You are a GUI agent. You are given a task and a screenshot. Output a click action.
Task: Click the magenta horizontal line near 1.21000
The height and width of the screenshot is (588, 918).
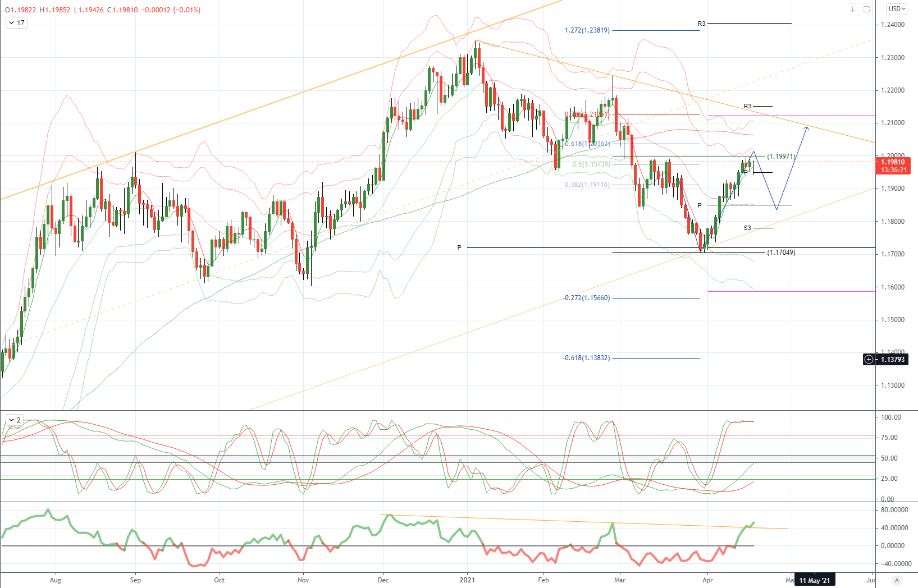click(791, 116)
